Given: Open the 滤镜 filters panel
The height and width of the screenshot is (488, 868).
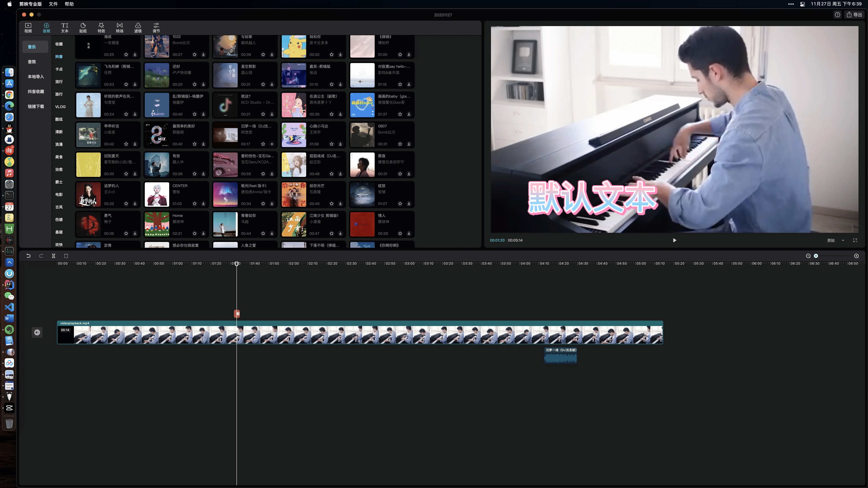Looking at the screenshot, I should point(138,28).
